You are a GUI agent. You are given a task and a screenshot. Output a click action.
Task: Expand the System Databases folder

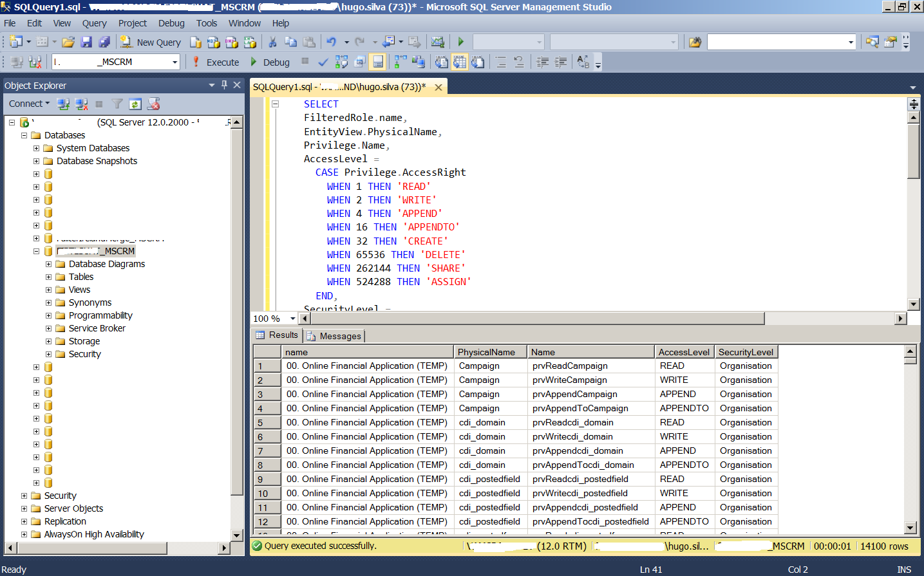click(x=36, y=148)
